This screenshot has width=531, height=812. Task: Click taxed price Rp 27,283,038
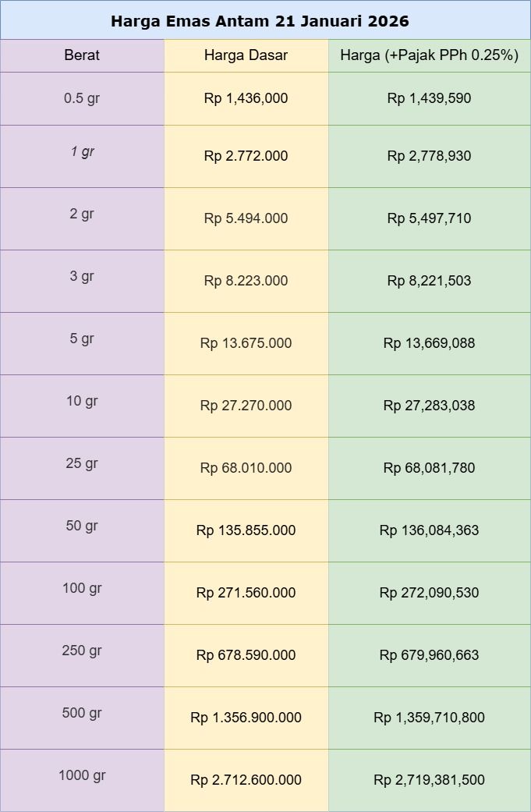pos(429,406)
